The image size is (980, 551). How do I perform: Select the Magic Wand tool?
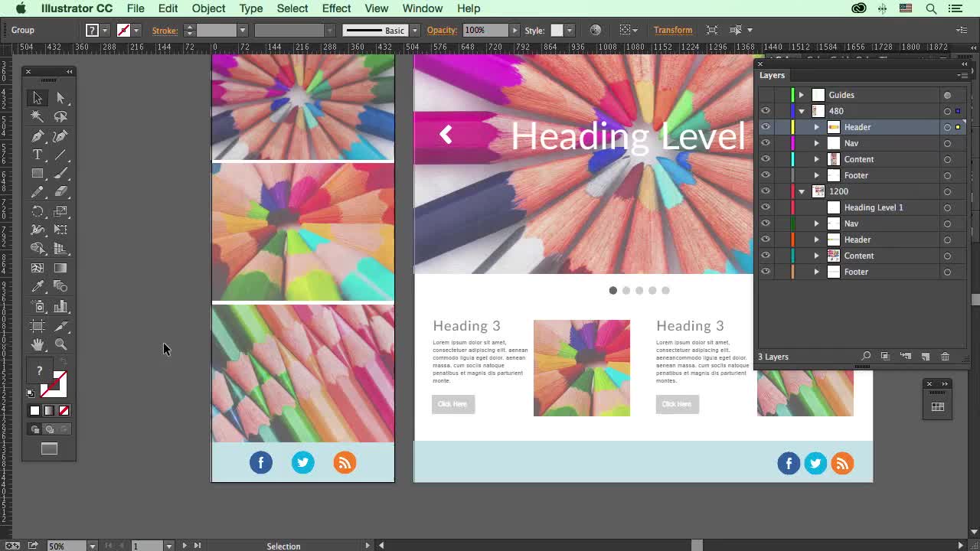click(x=38, y=117)
